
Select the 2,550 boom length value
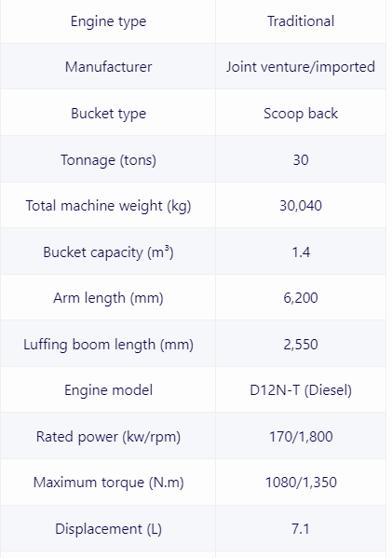301,344
